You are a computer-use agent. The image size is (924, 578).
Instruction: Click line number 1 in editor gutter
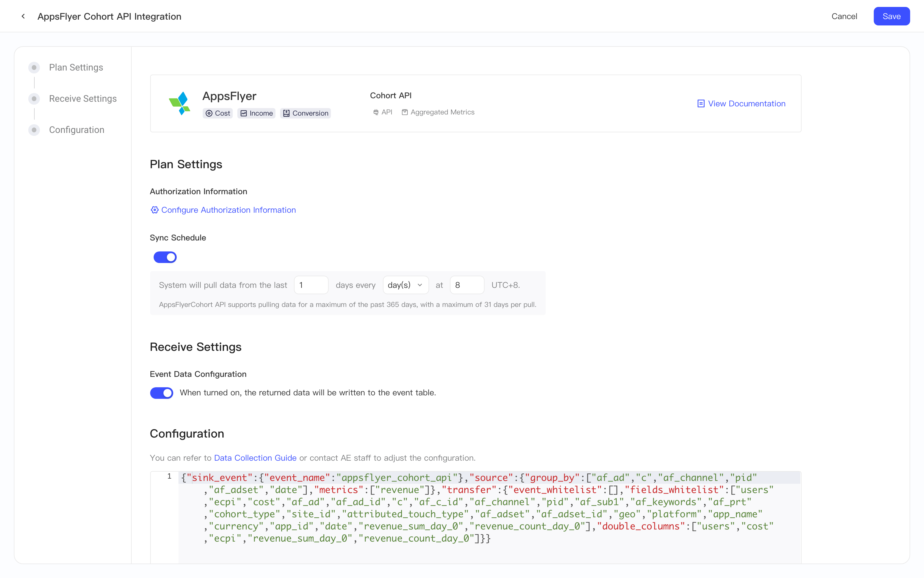[169, 476]
